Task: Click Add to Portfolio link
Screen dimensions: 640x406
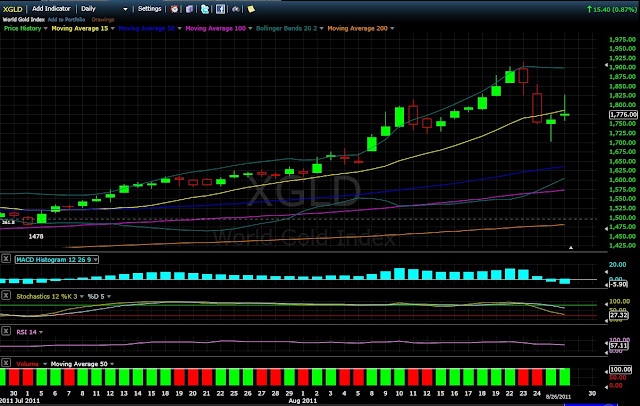Action: point(66,19)
